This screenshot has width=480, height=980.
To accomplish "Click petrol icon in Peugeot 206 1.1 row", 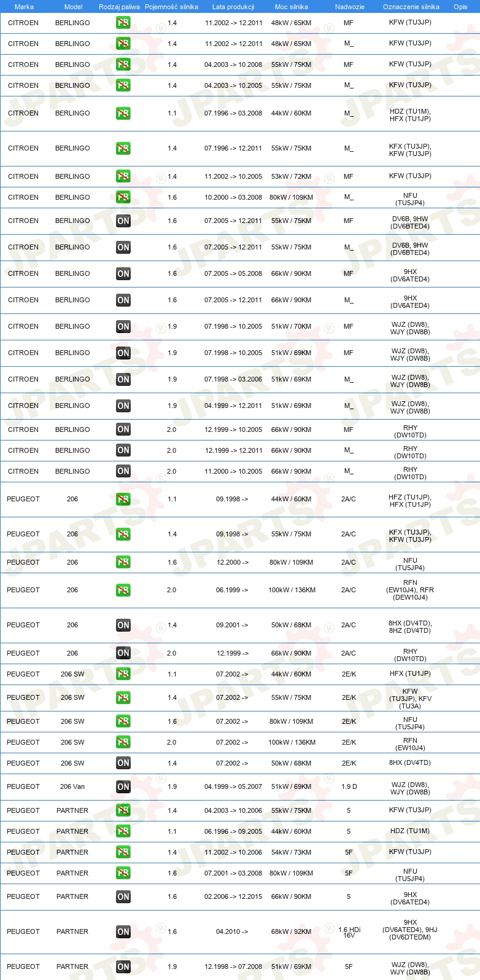I will tap(123, 499).
